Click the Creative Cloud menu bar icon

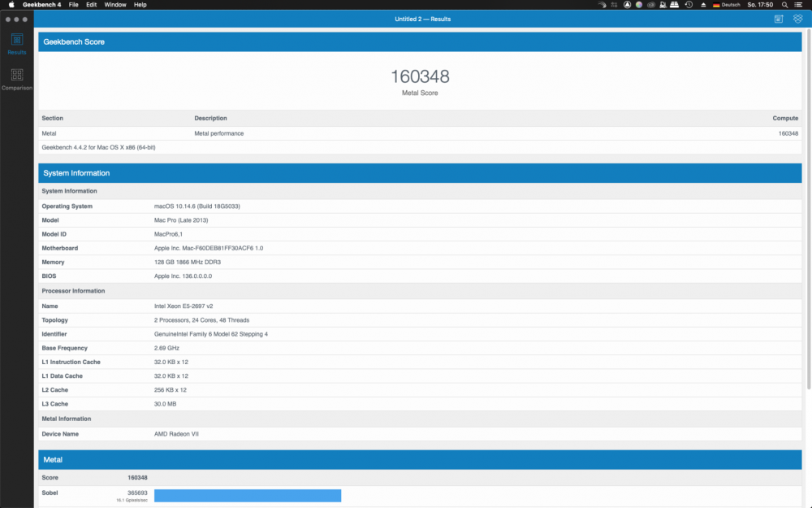pos(651,5)
